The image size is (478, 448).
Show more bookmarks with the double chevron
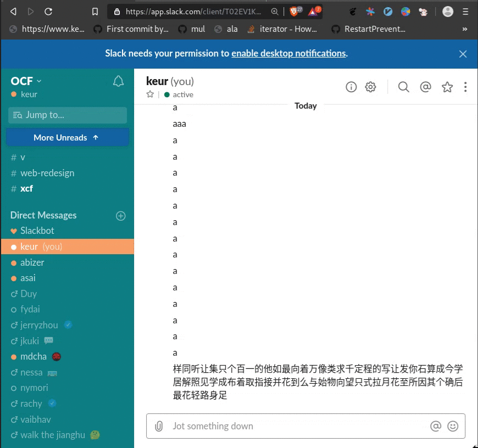pos(465,29)
